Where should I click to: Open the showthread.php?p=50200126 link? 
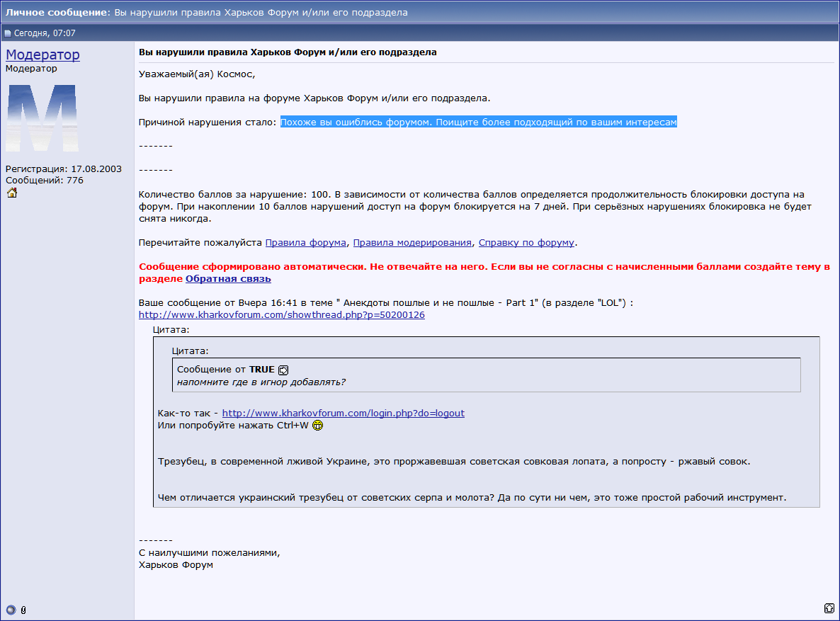pos(281,314)
